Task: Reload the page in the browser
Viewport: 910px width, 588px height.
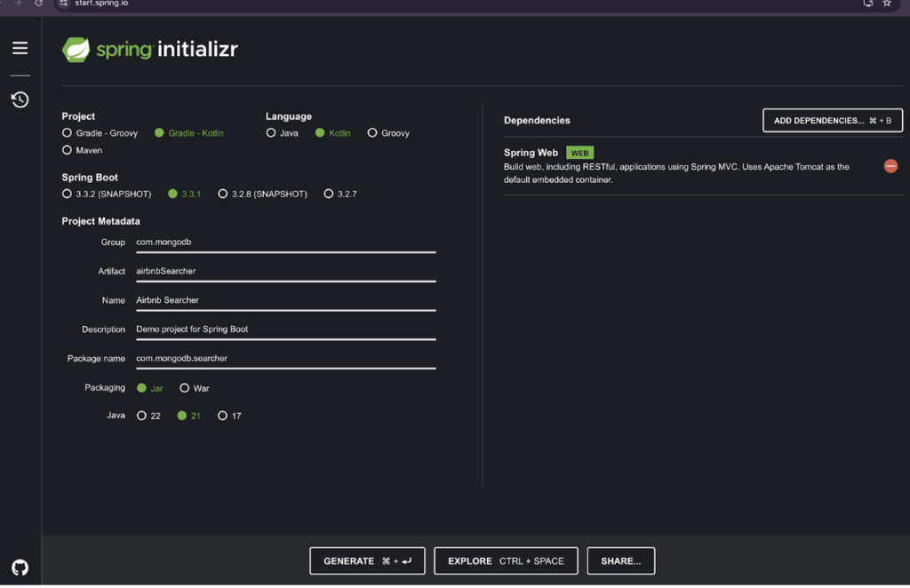Action: point(38,4)
